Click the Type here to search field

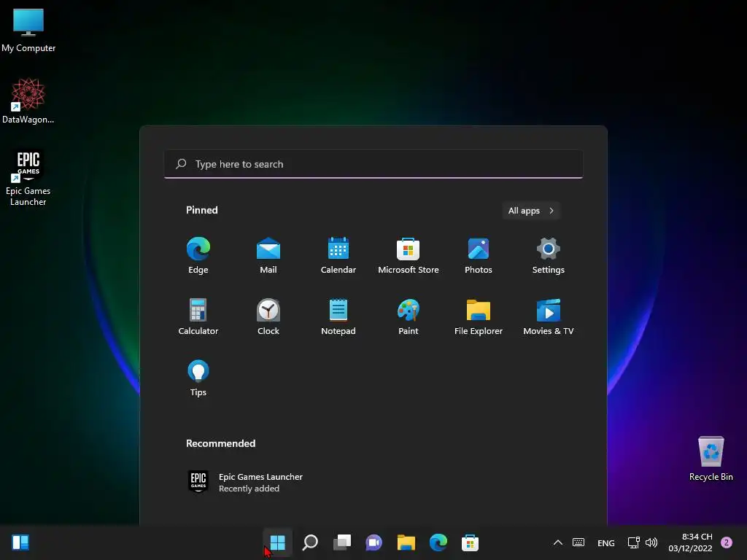pos(373,164)
